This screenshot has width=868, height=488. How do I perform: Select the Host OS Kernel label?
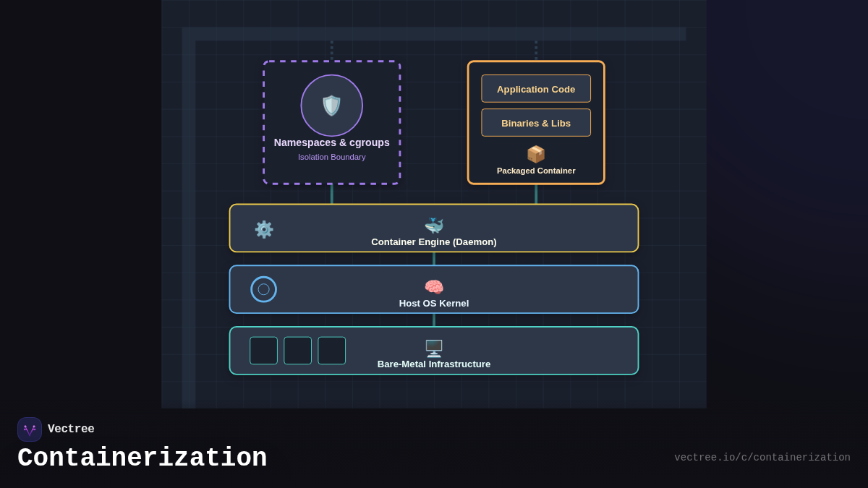coord(434,303)
